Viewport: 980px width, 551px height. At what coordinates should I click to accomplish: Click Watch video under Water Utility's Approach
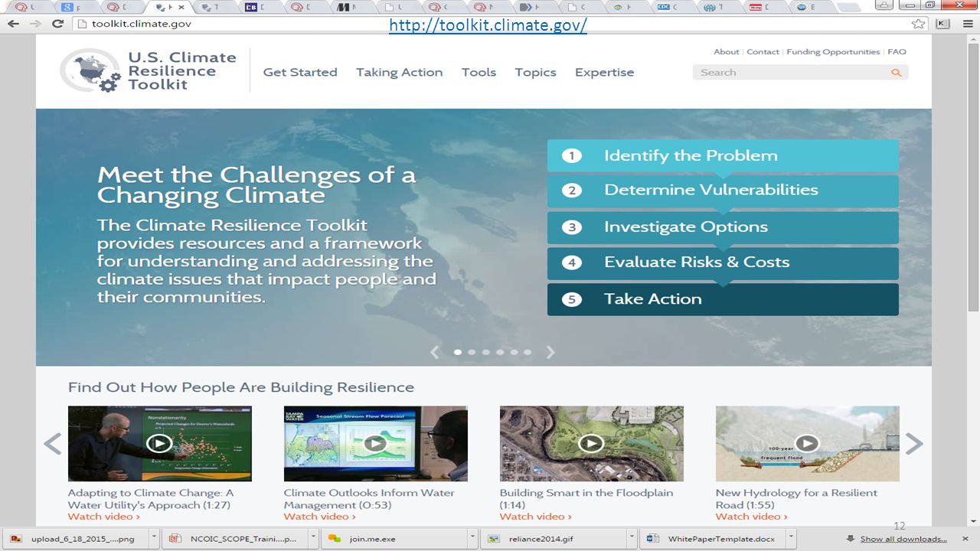pyautogui.click(x=103, y=517)
